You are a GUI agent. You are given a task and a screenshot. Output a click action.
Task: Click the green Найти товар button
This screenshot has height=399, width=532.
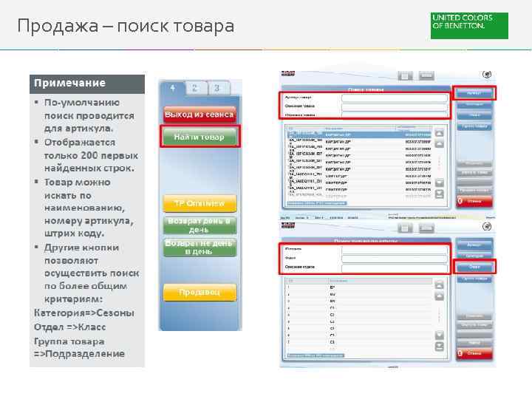click(x=199, y=137)
